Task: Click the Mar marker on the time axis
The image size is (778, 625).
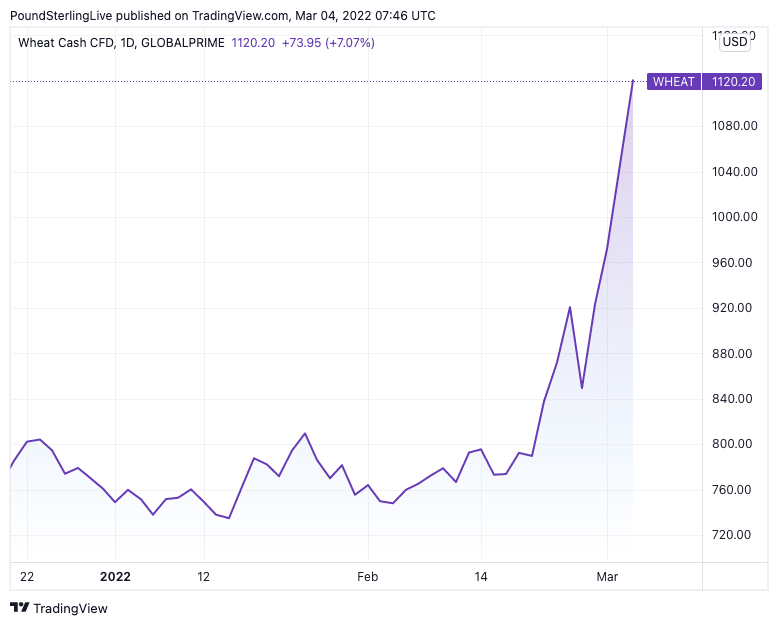Action: [x=608, y=577]
